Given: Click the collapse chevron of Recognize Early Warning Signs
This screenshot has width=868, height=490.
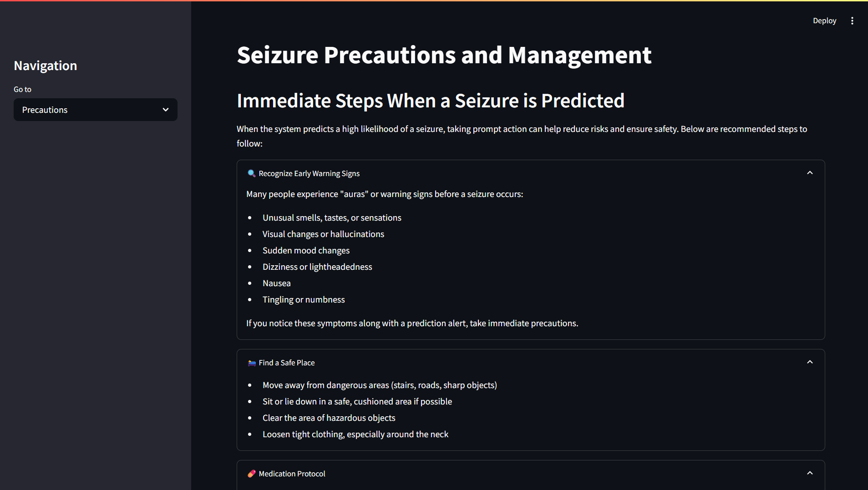Looking at the screenshot, I should (x=810, y=173).
